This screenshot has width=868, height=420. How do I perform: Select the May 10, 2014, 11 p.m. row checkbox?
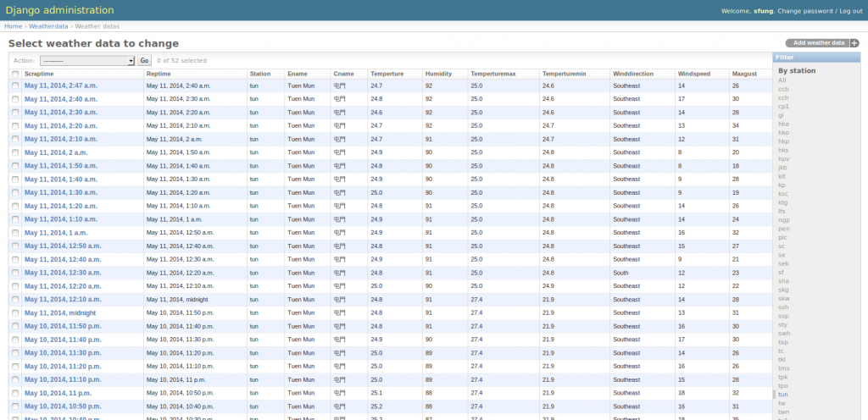pyautogui.click(x=15, y=393)
